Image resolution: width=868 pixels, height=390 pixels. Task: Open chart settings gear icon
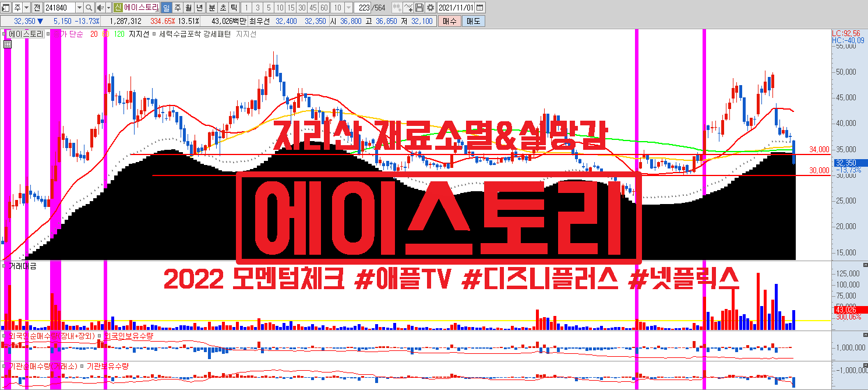click(x=430, y=8)
